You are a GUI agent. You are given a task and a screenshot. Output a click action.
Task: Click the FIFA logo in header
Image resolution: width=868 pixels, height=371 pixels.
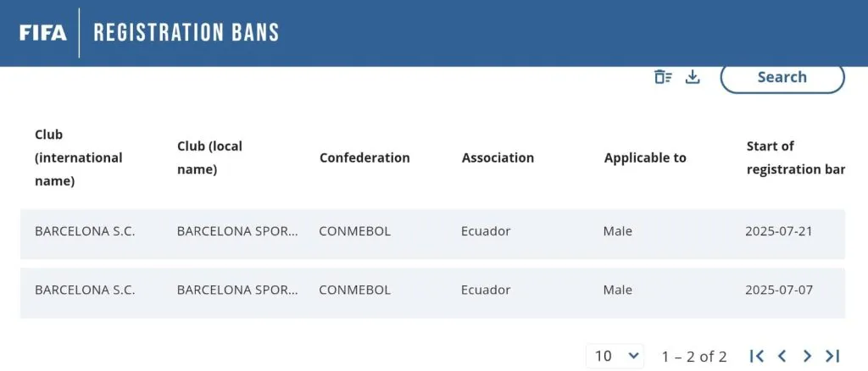click(x=42, y=32)
